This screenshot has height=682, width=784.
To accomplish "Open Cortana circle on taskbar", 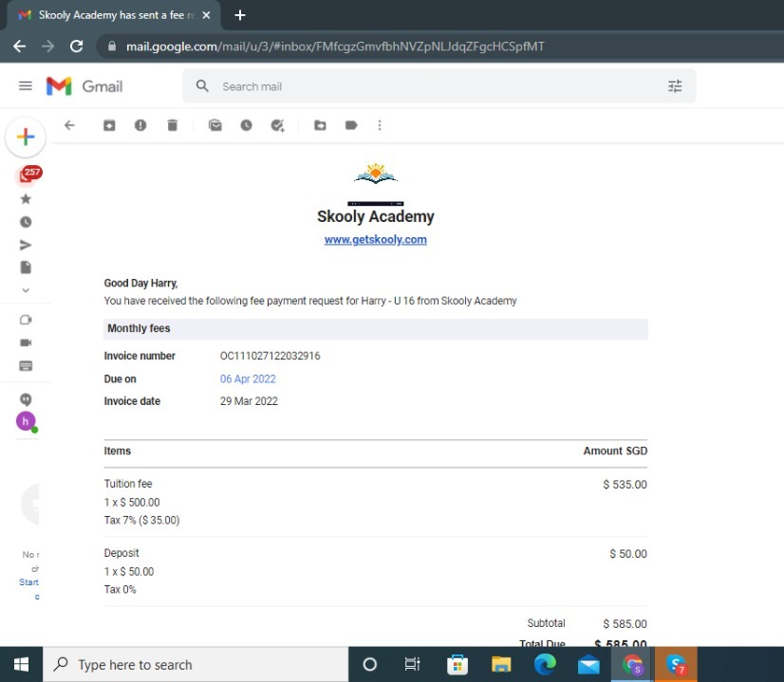I will click(369, 665).
